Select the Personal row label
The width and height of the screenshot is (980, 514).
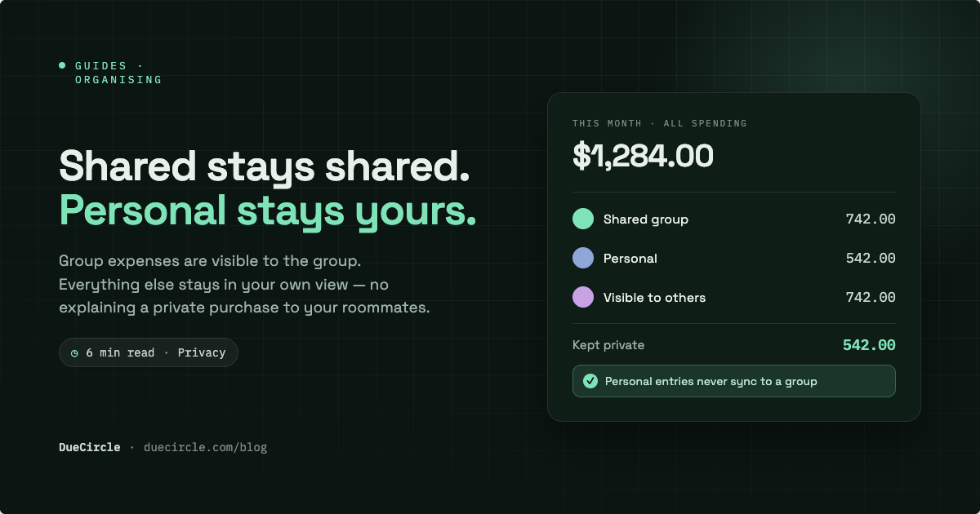tap(630, 258)
